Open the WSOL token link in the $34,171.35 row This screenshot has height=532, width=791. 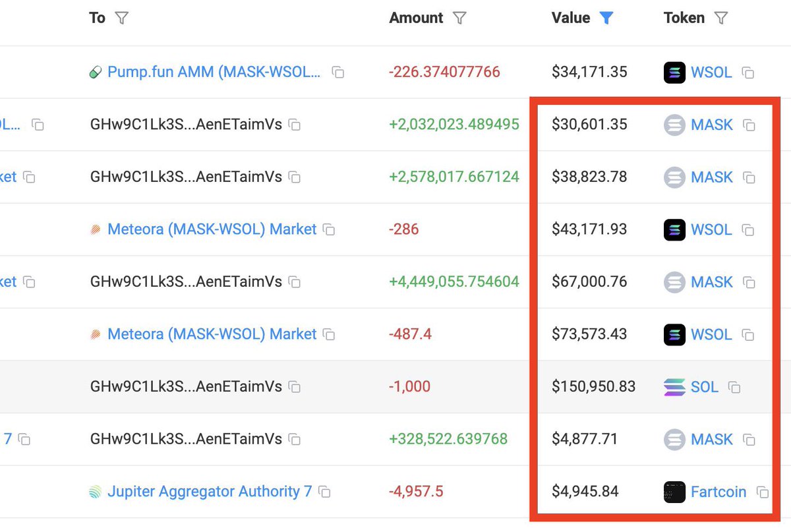(711, 72)
